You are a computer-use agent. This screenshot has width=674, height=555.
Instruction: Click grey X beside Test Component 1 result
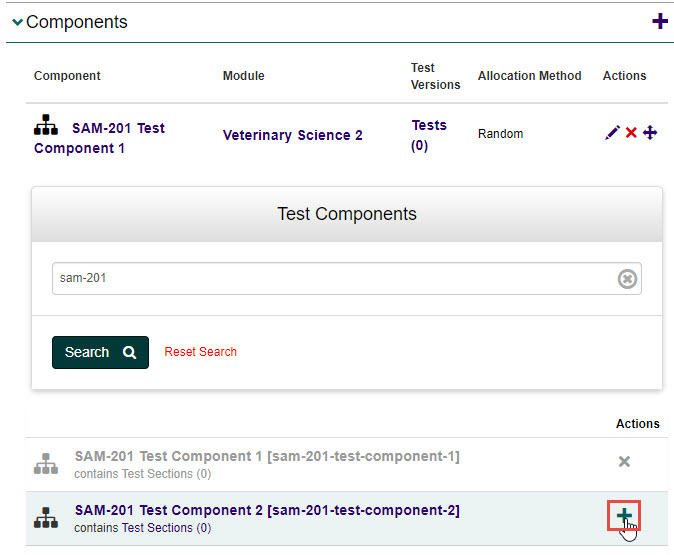click(x=624, y=461)
